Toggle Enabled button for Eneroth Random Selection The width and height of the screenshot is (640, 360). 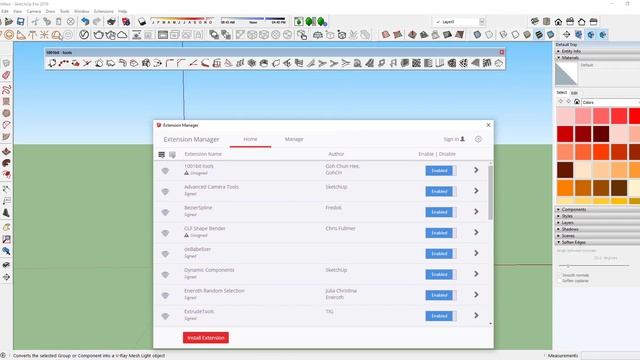[441, 296]
